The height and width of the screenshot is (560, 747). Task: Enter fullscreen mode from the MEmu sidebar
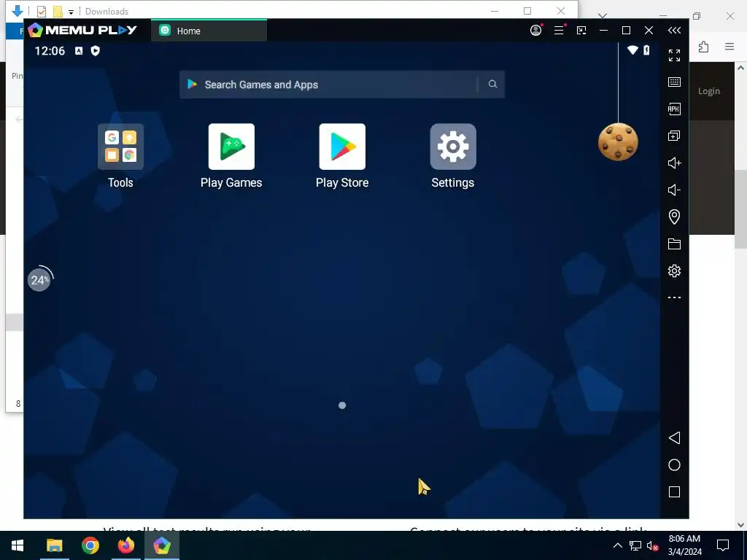coord(674,55)
